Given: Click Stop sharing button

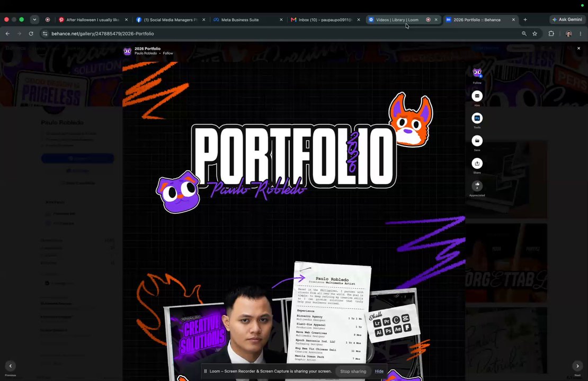Looking at the screenshot, I should click(353, 371).
